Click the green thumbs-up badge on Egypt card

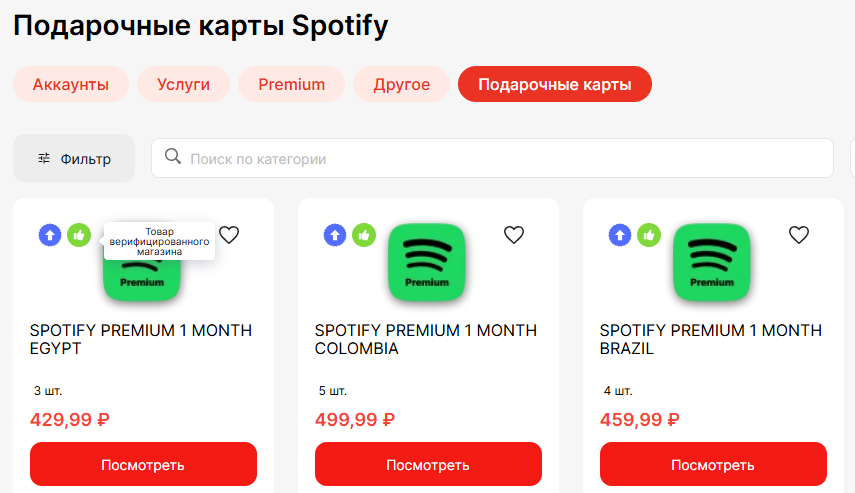coord(79,235)
